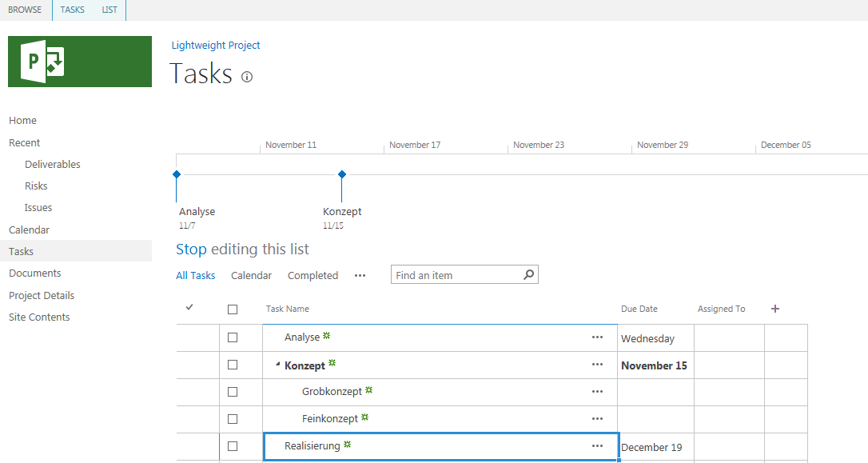Open more views ellipsis next to Completed

[360, 275]
